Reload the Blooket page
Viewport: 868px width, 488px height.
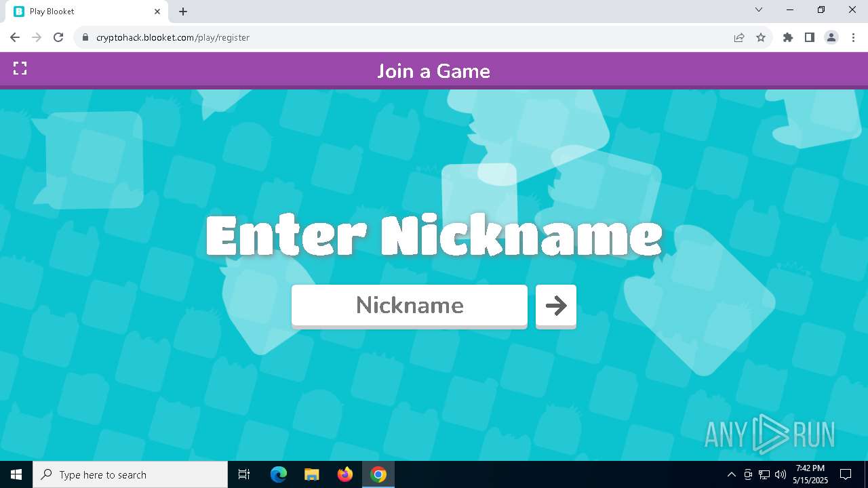click(58, 37)
